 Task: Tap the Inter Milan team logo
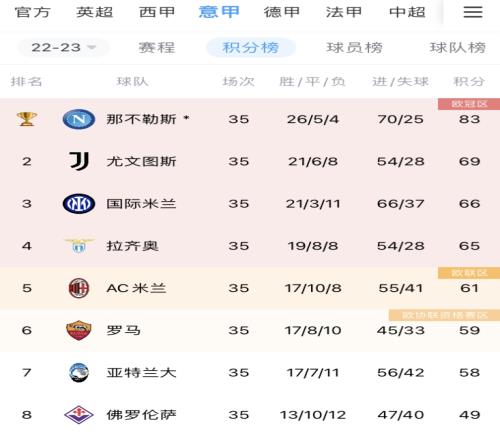point(79,204)
